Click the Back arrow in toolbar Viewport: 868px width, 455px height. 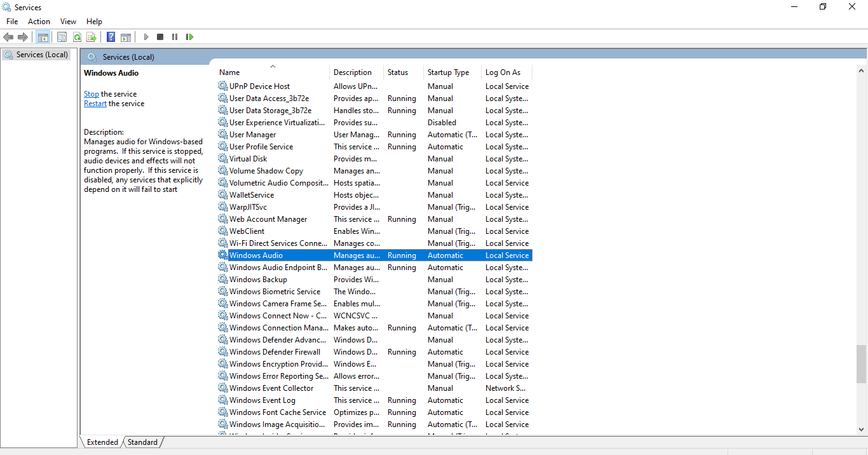tap(8, 37)
